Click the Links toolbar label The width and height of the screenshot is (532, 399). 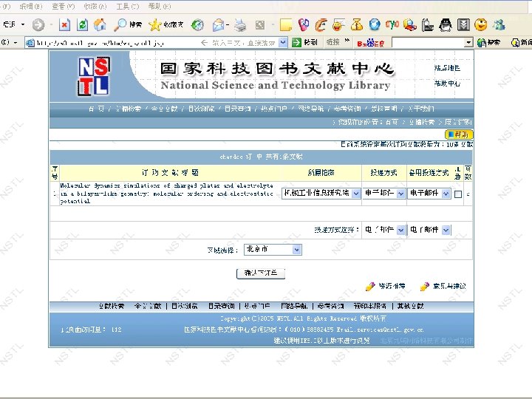[332, 42]
